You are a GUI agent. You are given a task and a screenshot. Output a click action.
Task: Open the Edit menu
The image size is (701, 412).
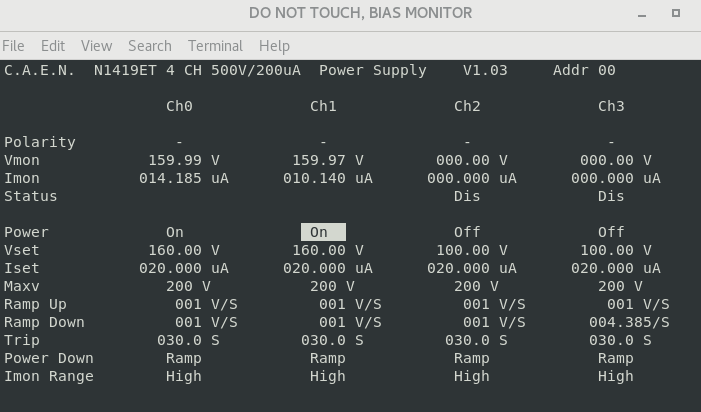(x=52, y=46)
